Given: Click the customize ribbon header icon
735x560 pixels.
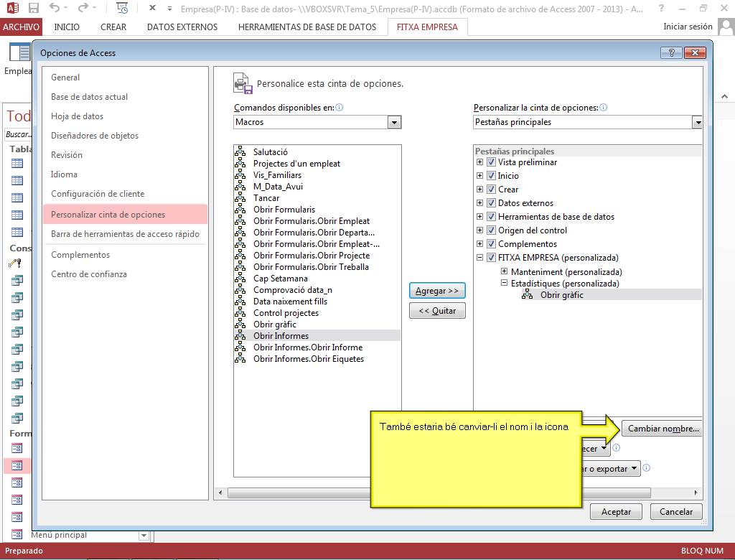Looking at the screenshot, I should 243,83.
